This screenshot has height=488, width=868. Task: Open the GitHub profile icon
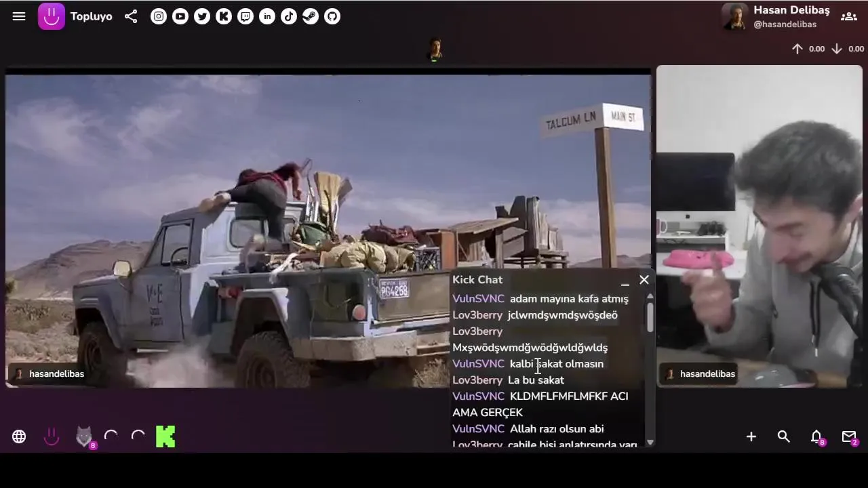pyautogui.click(x=332, y=16)
